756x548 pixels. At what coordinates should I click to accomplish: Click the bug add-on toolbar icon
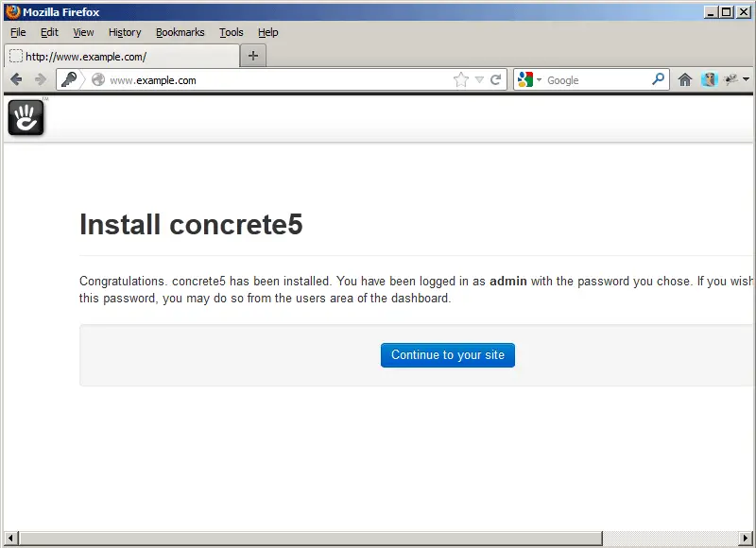730,79
